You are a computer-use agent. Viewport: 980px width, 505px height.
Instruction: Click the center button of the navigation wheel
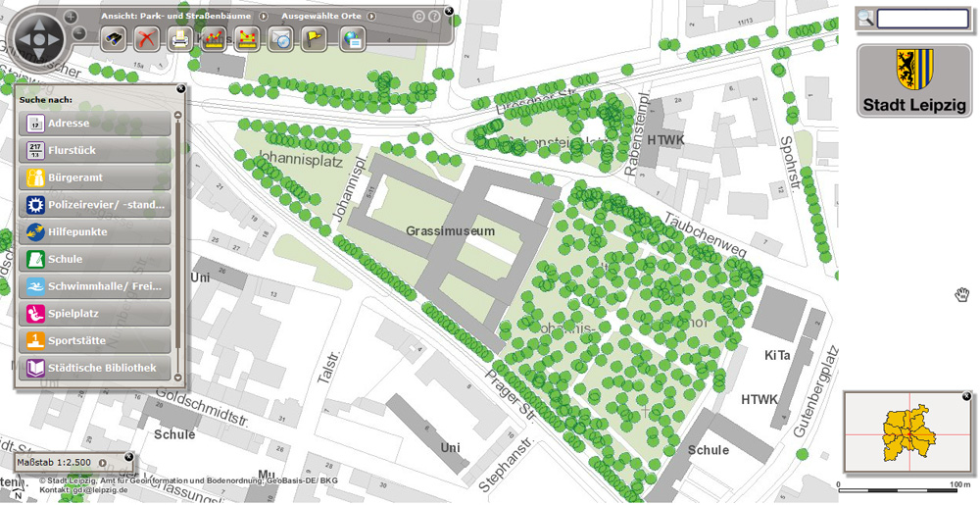(38, 39)
